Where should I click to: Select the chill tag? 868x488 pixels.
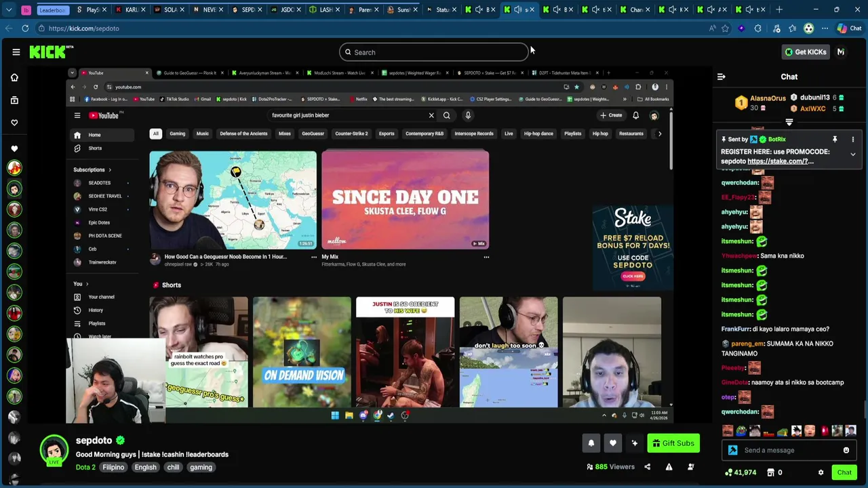(x=174, y=467)
